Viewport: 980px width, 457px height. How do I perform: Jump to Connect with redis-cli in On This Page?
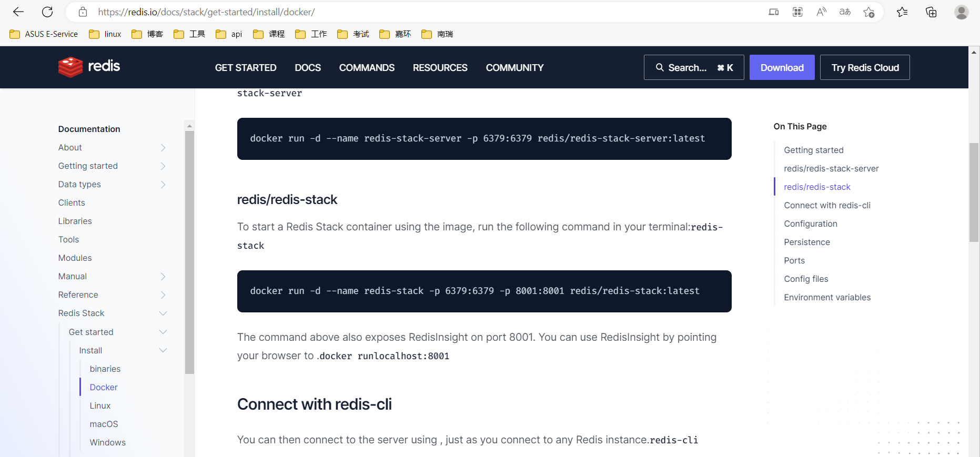tap(827, 206)
